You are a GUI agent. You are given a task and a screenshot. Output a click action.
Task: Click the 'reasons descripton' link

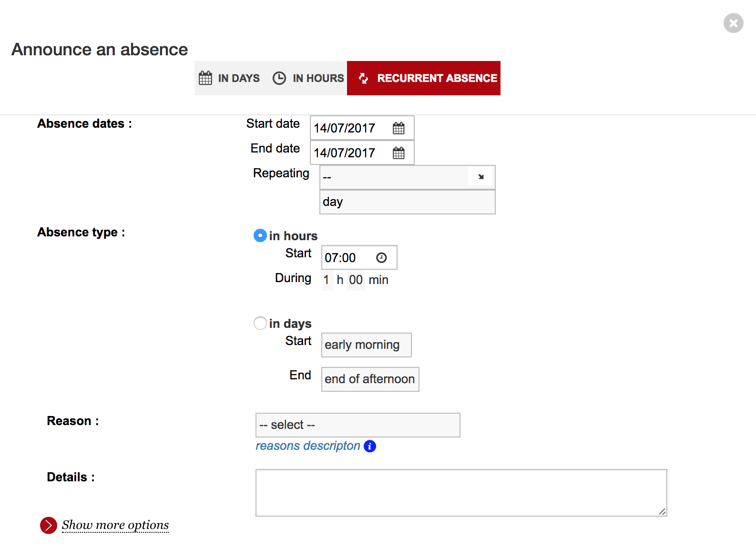[x=308, y=446]
